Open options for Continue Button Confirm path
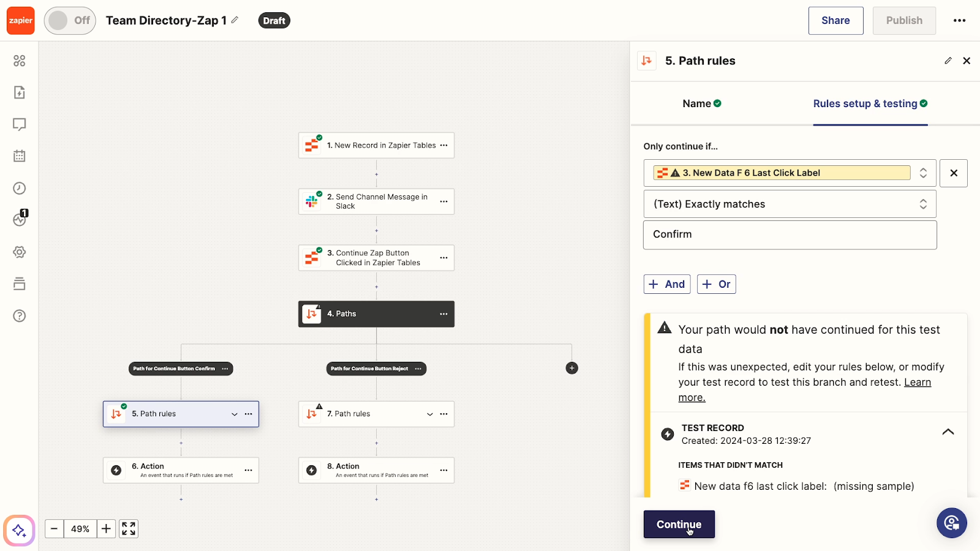The height and width of the screenshot is (551, 980). [x=225, y=369]
